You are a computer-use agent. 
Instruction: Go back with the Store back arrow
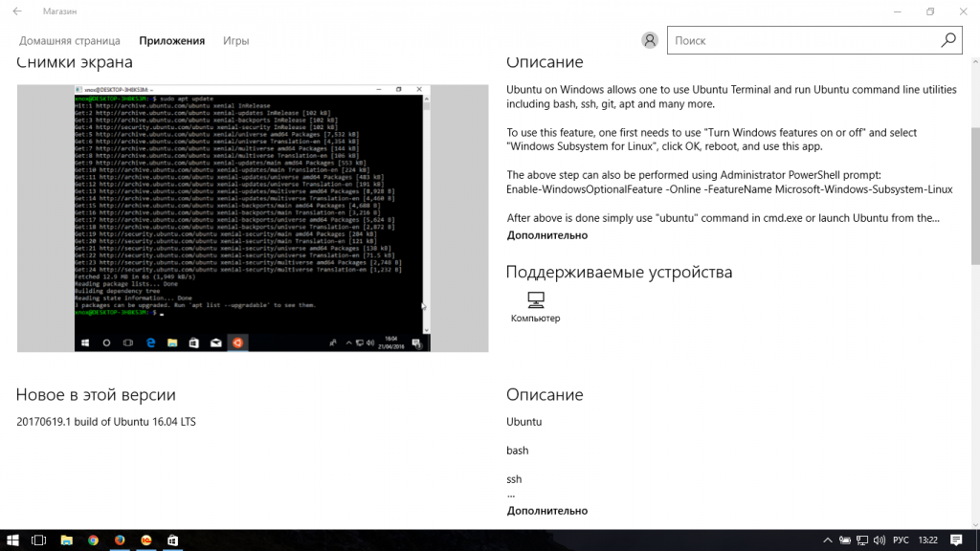[17, 11]
